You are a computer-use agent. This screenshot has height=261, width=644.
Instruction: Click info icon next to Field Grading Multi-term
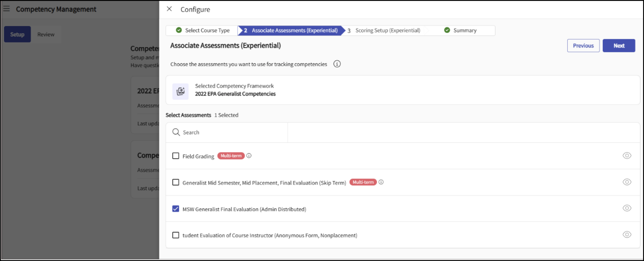coord(249,156)
